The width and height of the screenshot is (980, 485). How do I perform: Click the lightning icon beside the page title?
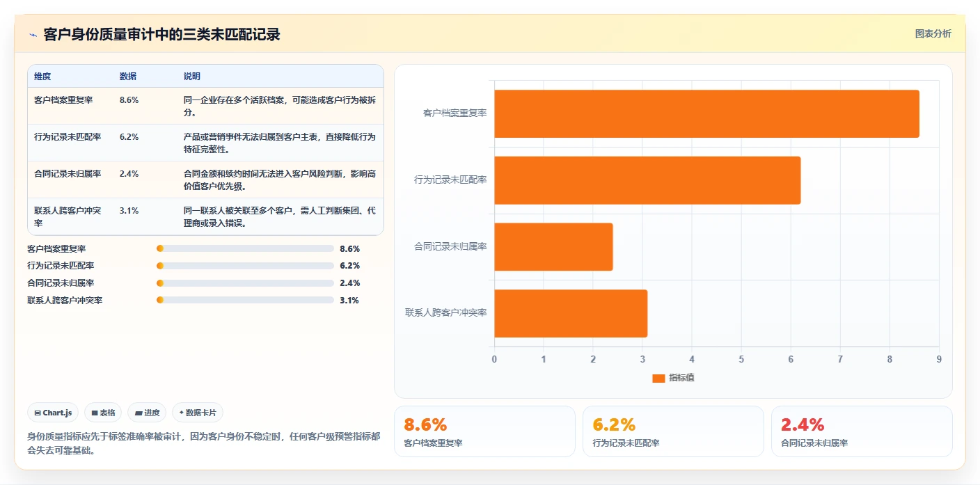click(33, 35)
